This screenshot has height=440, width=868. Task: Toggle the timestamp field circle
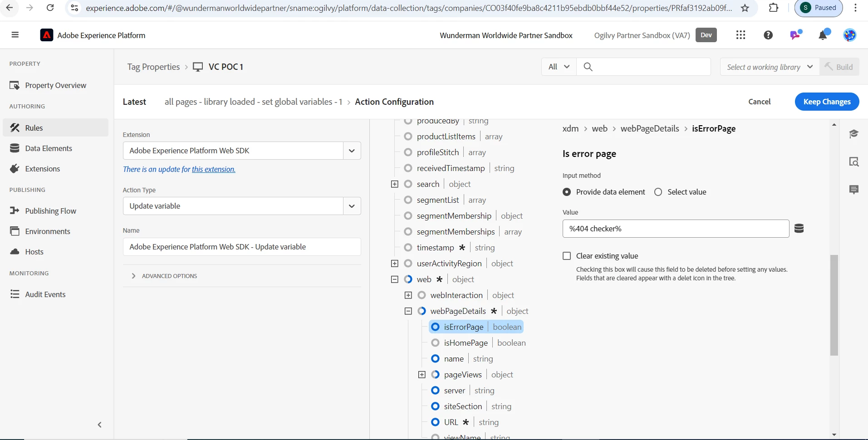408,247
